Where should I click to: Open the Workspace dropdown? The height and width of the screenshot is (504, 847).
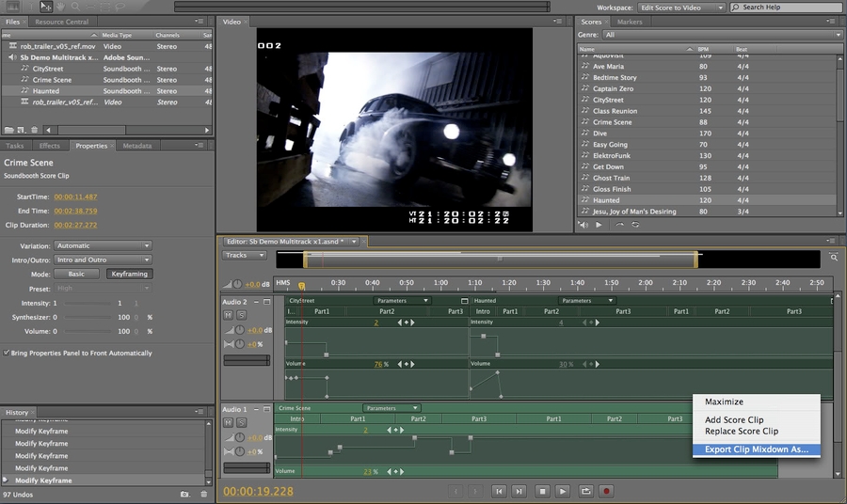[681, 8]
